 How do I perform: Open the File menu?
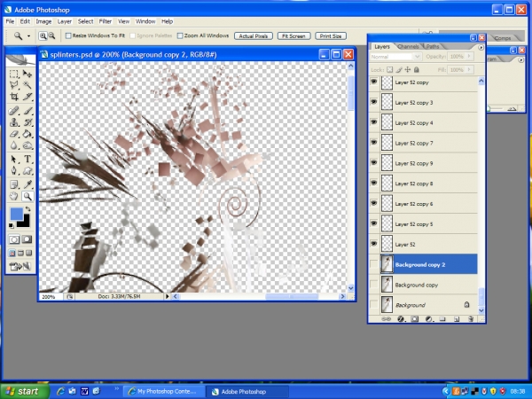[10, 21]
